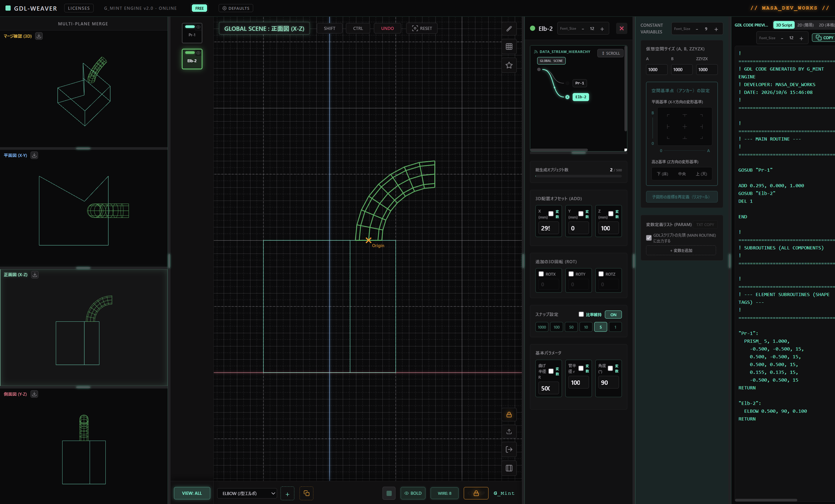Viewport: 835px width, 504px height.
Task: Open the LICENSES menu
Action: [x=79, y=8]
